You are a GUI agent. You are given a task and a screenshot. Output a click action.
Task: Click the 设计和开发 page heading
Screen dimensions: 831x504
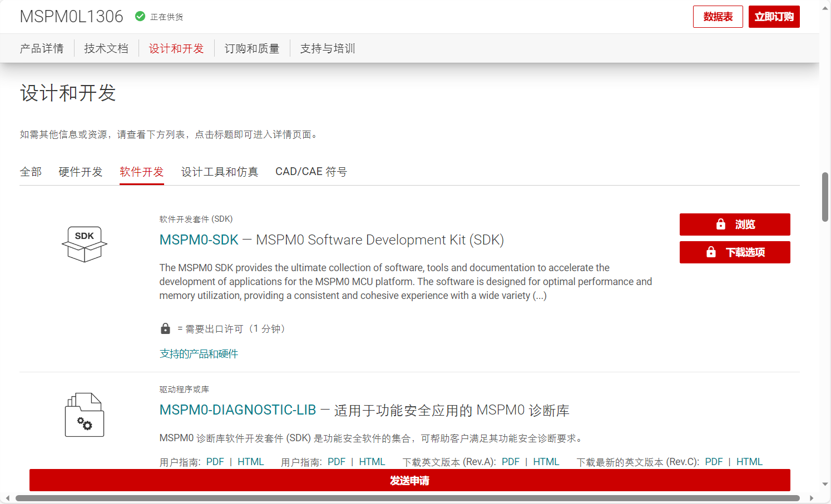68,93
